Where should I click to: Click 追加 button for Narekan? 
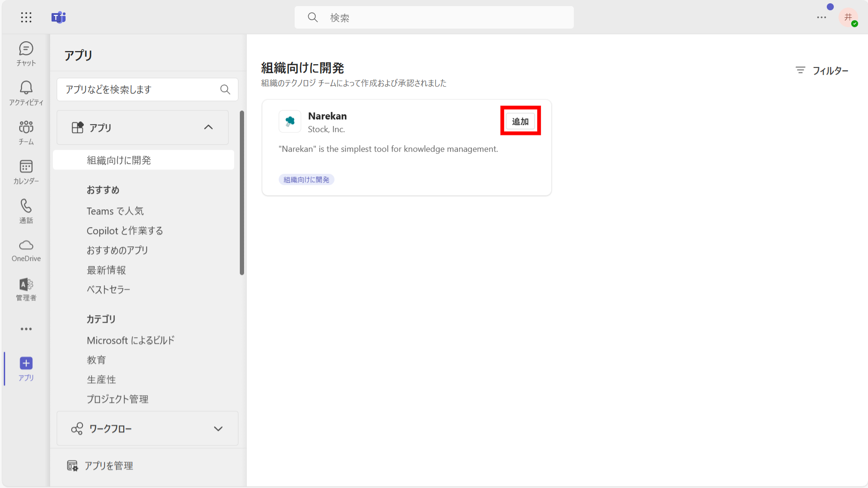[520, 121]
